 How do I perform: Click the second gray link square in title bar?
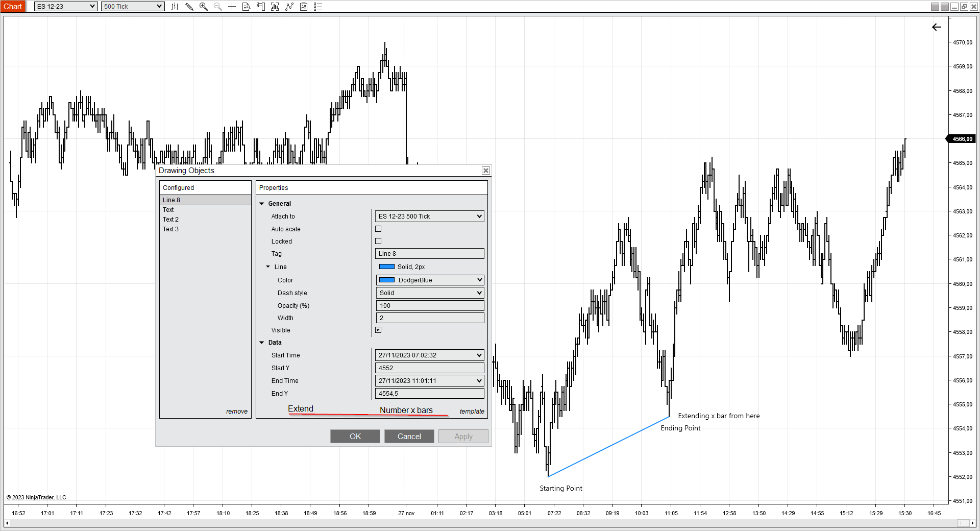(x=945, y=7)
